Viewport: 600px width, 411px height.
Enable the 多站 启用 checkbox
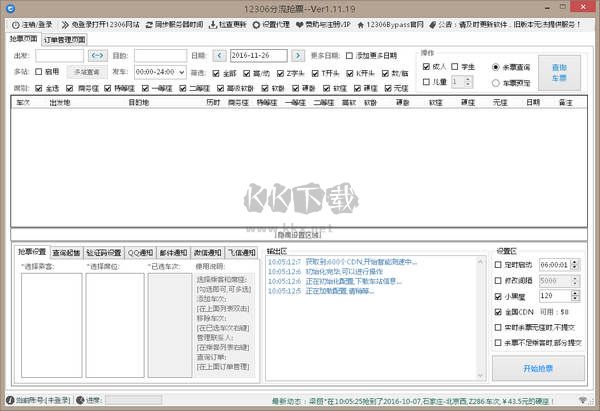pos(38,72)
